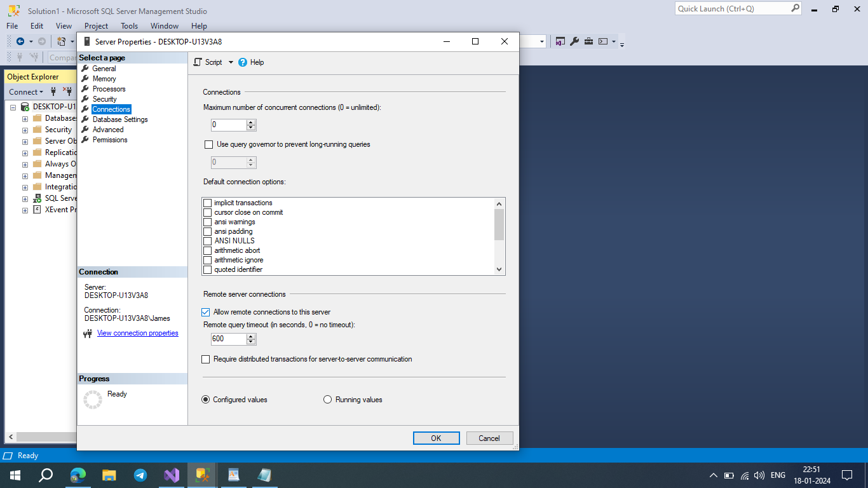Open Microsoft Edge from the taskbar
868x488 pixels.
[78, 475]
